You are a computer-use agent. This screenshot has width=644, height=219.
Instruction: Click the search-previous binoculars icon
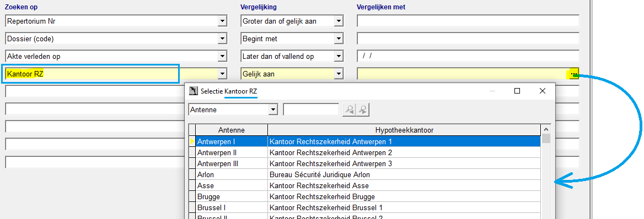click(x=349, y=109)
